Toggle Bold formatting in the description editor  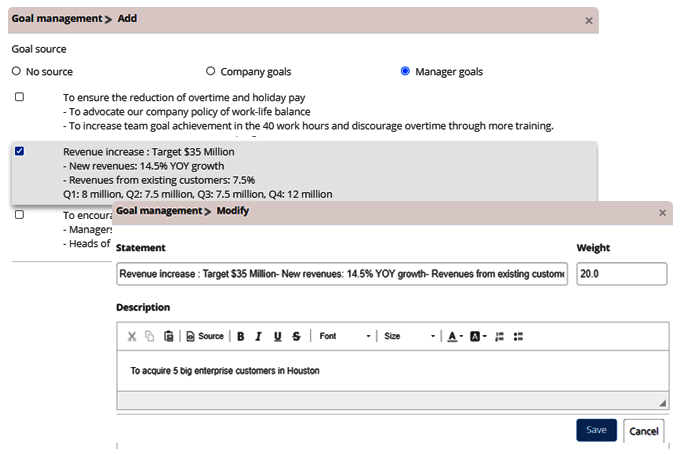[241, 336]
